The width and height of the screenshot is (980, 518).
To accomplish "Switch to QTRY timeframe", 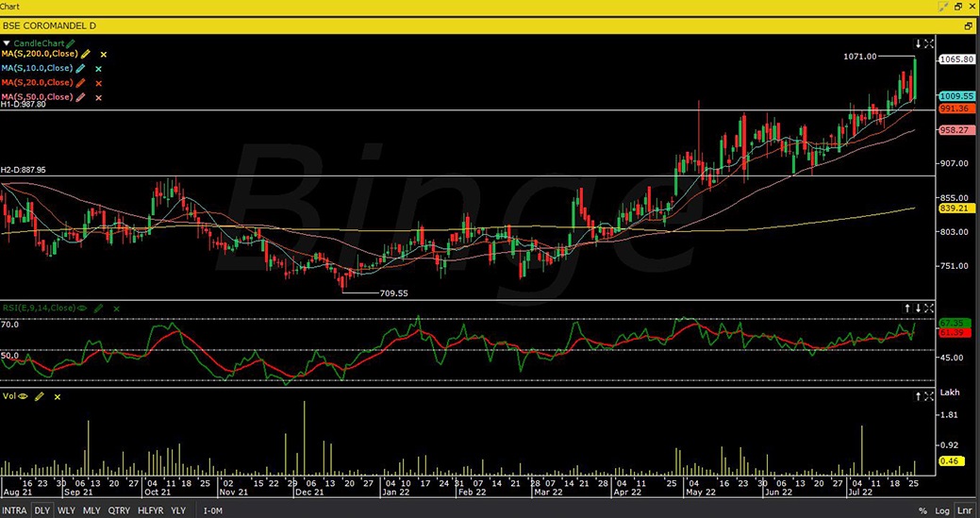I will (119, 510).
